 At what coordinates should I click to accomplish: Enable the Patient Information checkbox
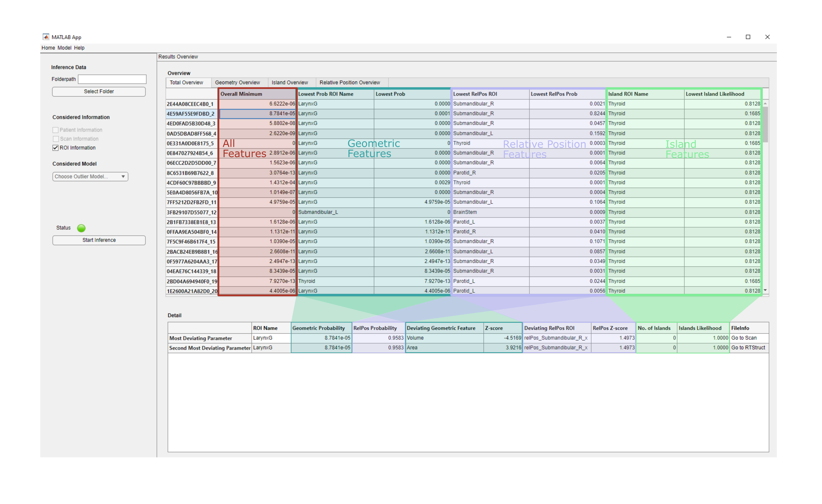(x=56, y=130)
